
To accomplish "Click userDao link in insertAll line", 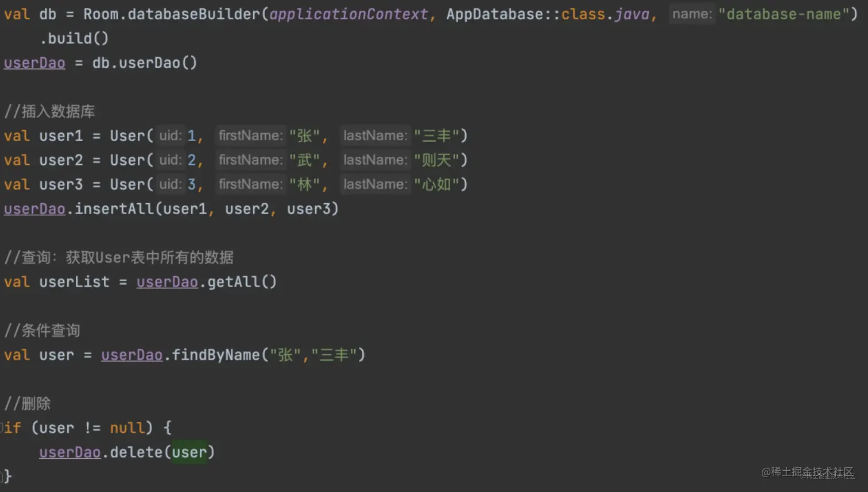I will point(34,209).
